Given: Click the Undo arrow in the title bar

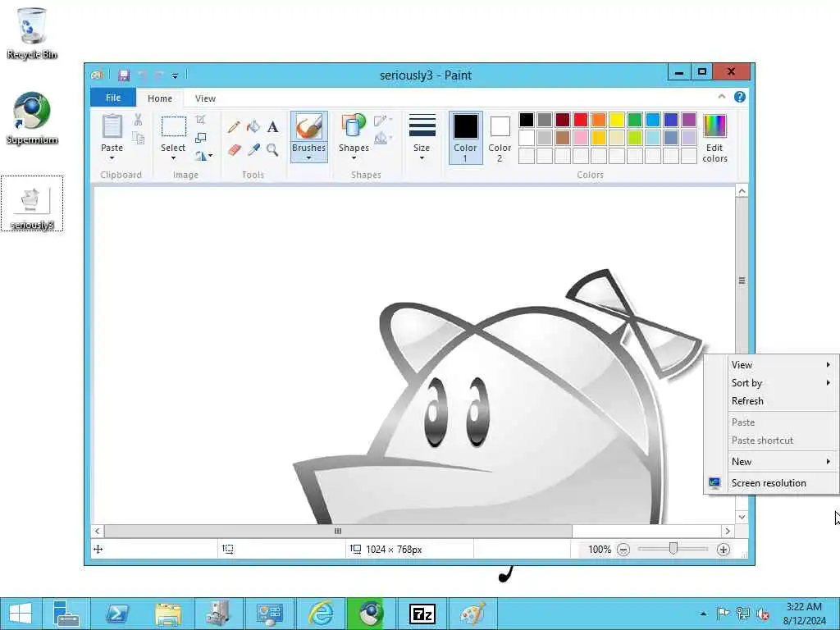Looking at the screenshot, I should [143, 75].
